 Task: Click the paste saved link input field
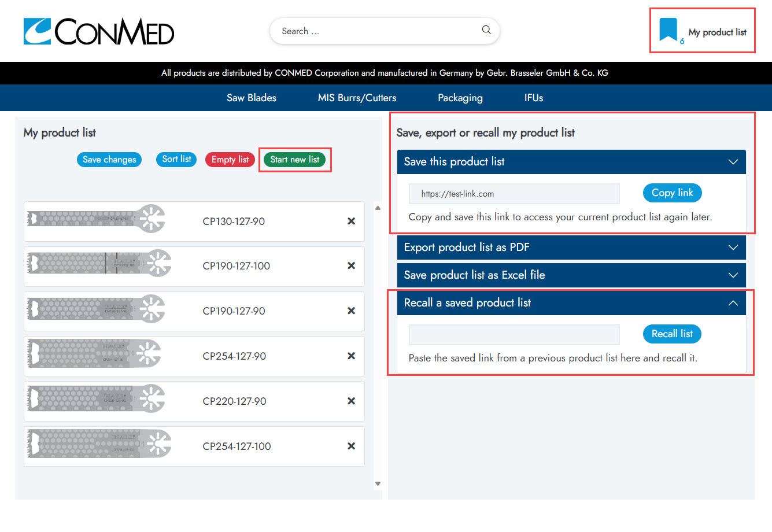[514, 334]
